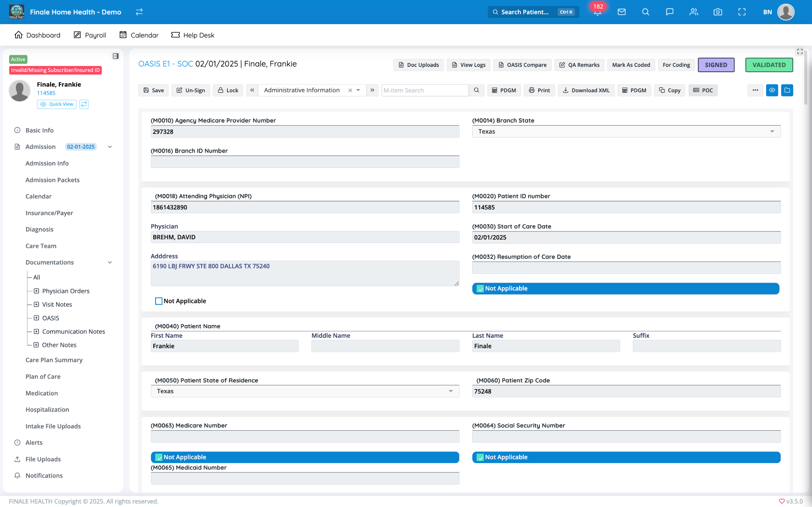Uncheck Not Applicable for Resumption of Care
Viewport: 812px width, 507px height.
coord(480,289)
